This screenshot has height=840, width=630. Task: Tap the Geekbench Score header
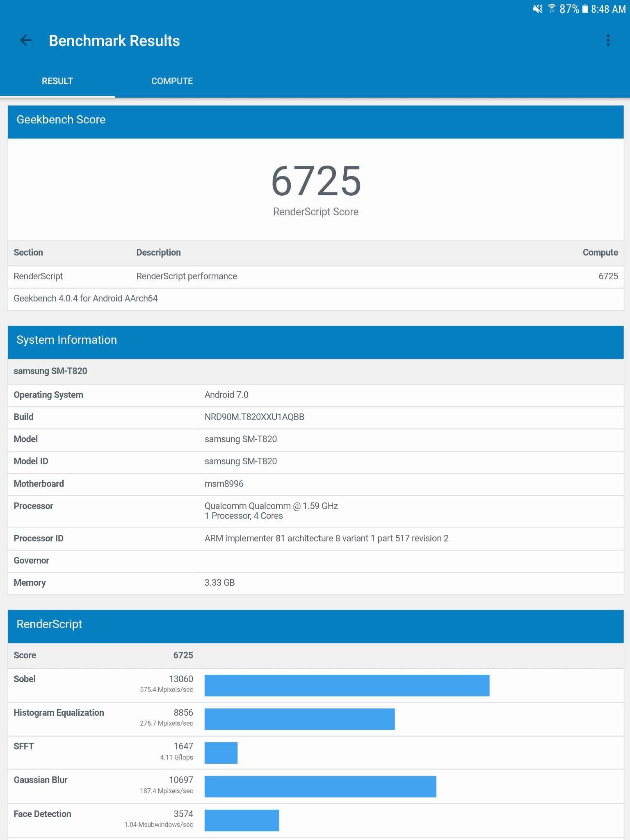(x=316, y=122)
